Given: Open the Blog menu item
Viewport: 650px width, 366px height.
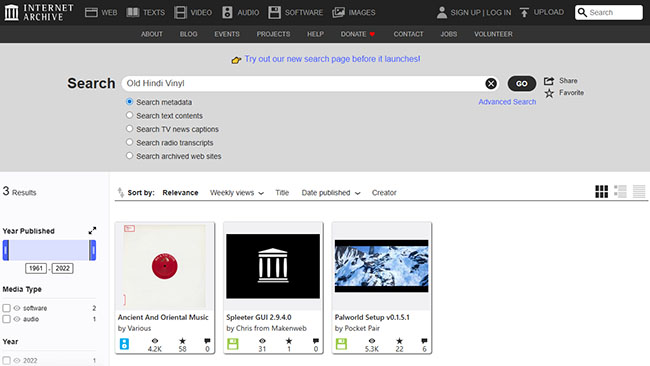Looking at the screenshot, I should pyautogui.click(x=189, y=34).
